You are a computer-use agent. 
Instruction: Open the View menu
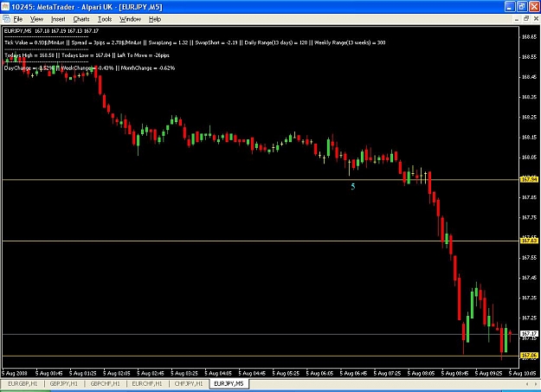pyautogui.click(x=36, y=19)
